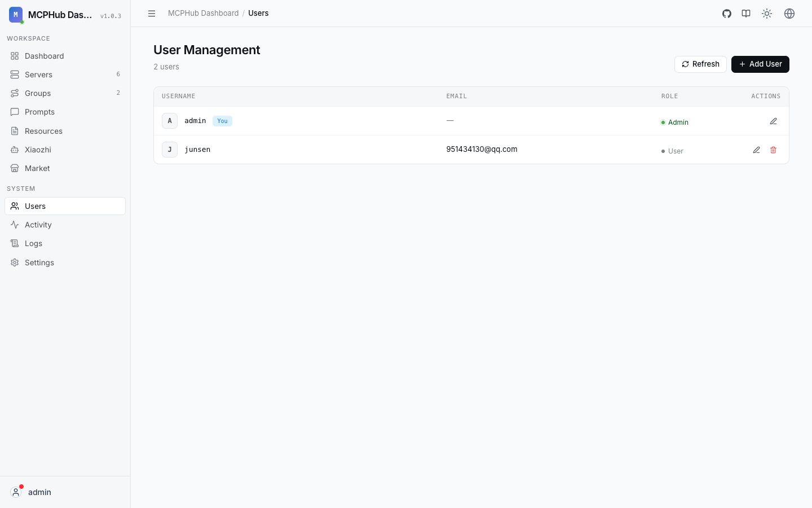Toggle the light/dark theme sun icon
Screen dimensions: 812x508
click(767, 14)
